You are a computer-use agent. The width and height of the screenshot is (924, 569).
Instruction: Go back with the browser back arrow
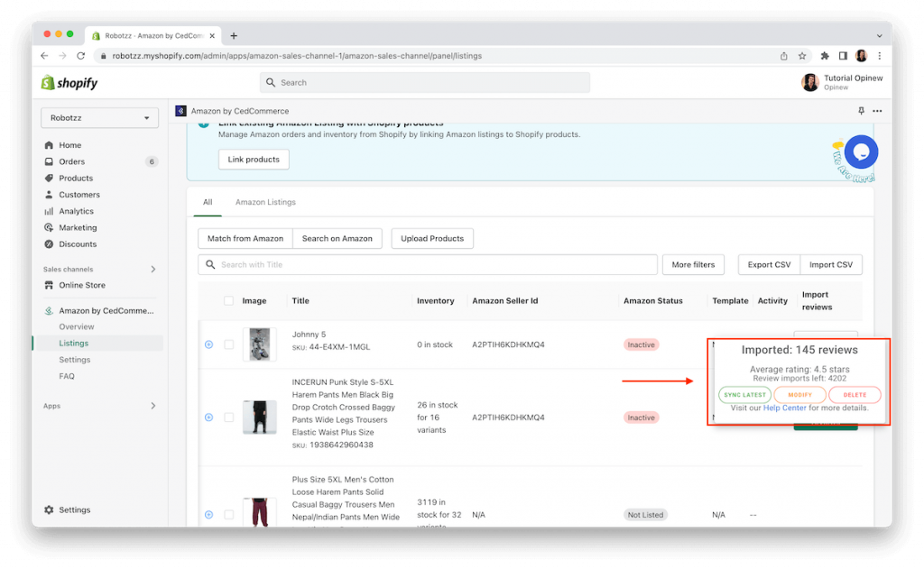tap(44, 55)
